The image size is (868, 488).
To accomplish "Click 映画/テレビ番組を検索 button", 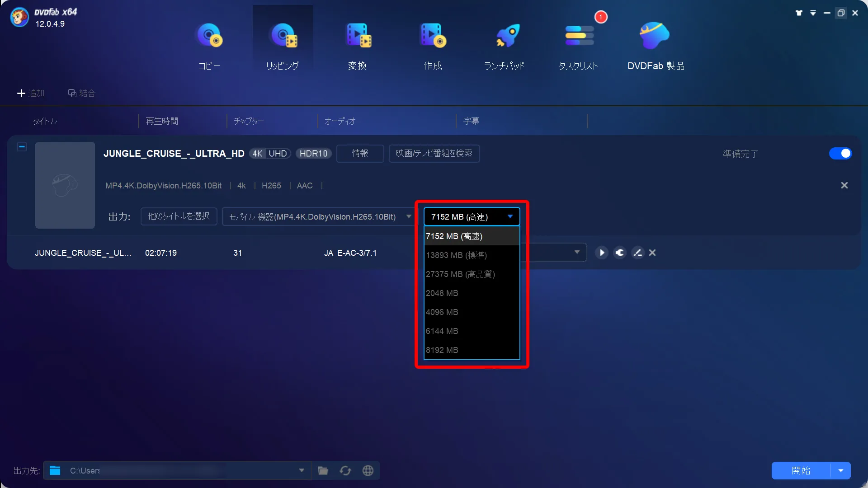I will [x=434, y=154].
